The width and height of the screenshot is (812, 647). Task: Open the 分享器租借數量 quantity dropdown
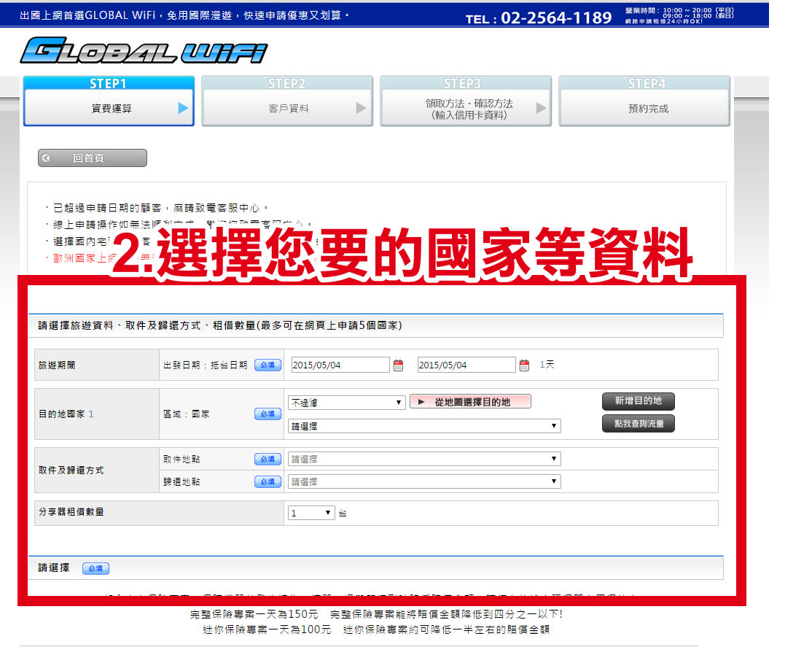[x=311, y=513]
